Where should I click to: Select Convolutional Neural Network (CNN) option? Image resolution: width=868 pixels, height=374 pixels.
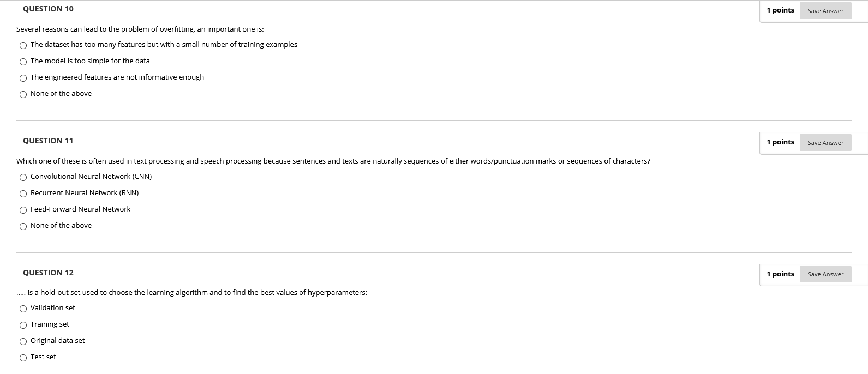pyautogui.click(x=23, y=177)
